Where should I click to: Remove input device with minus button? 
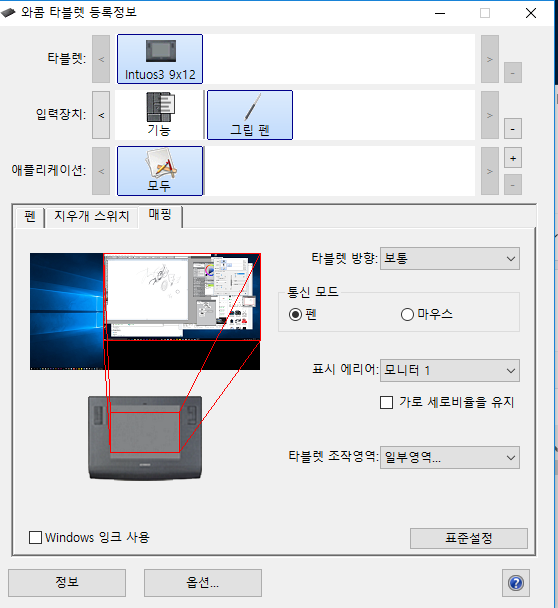513,129
